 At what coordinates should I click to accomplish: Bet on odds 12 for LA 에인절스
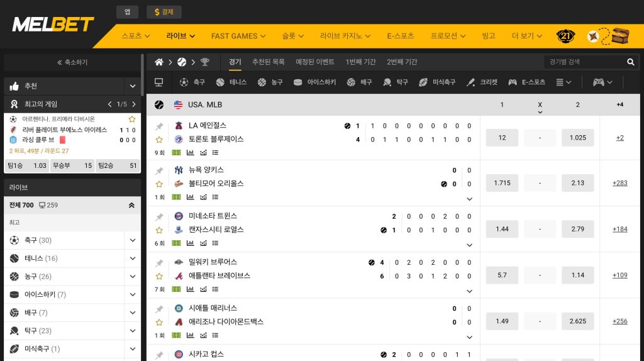502,138
